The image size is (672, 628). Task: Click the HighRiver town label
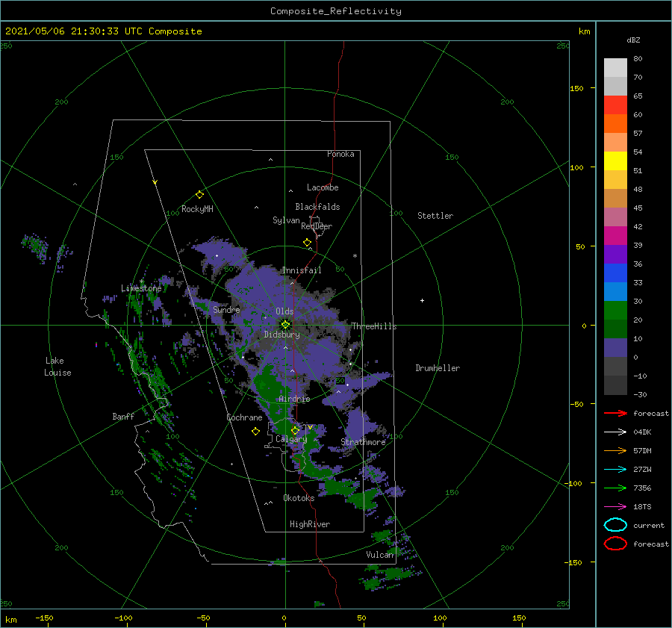point(310,524)
